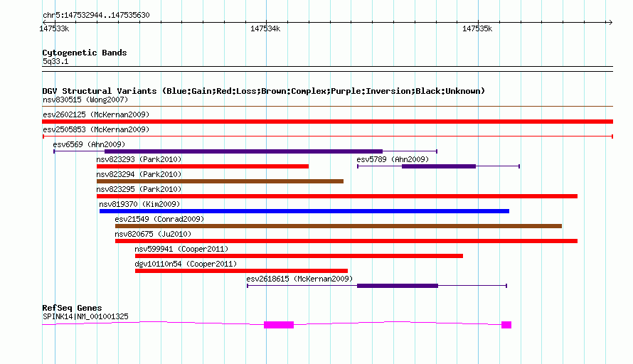This screenshot has width=633, height=364.
Task: Click the esv6569 (Ahn2009) purple inversion bar
Action: point(243,151)
